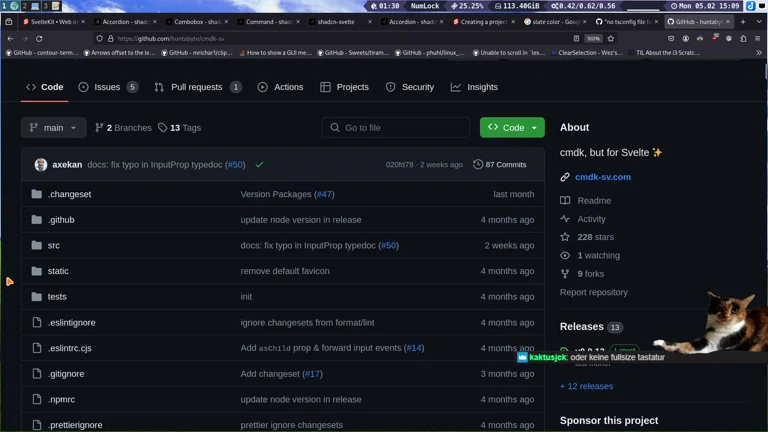Click the Issues circle icon
The width and height of the screenshot is (768, 432).
83,87
